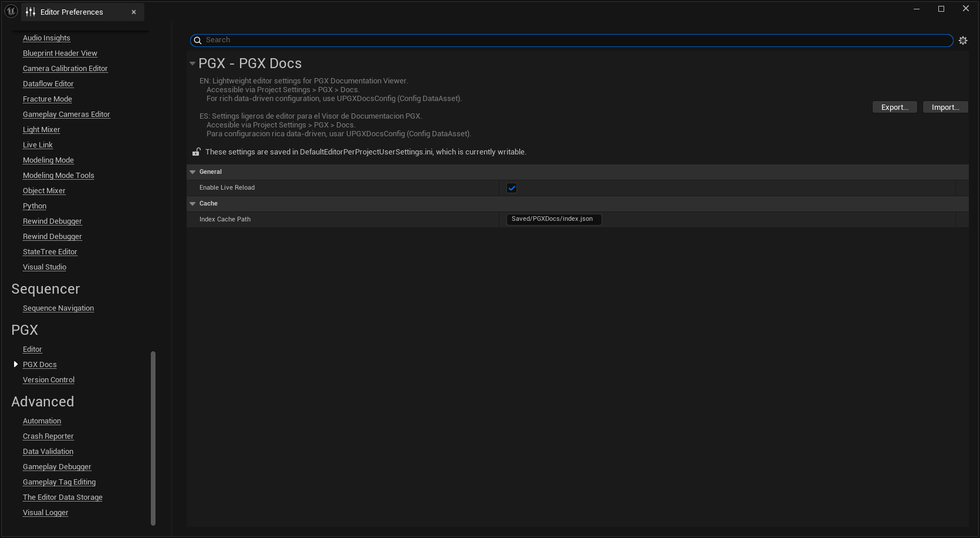Image resolution: width=980 pixels, height=538 pixels.
Task: Click the lock icon beside saved settings note
Action: tap(196, 152)
